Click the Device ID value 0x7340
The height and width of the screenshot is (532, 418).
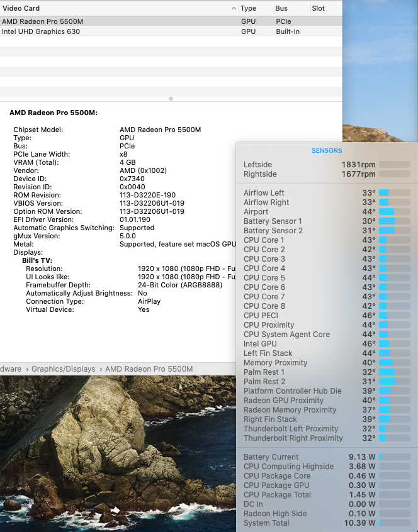(x=132, y=179)
